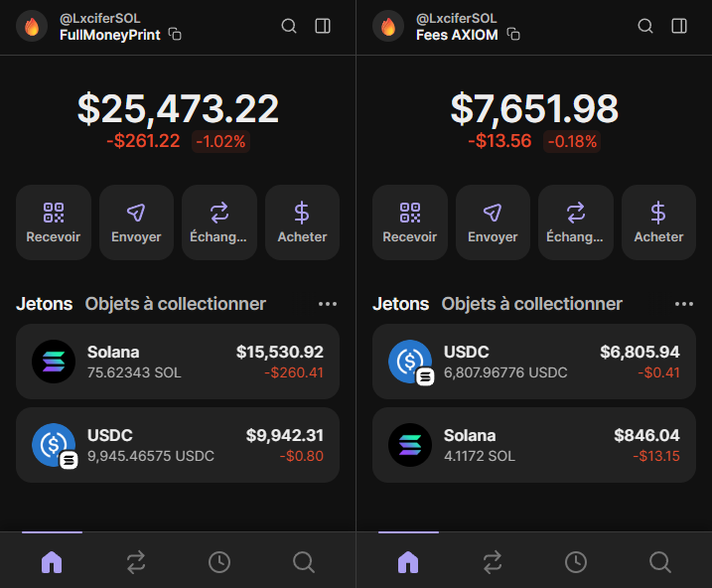Click @LxciferSOL handle above Fees AXIOM

tap(457, 18)
